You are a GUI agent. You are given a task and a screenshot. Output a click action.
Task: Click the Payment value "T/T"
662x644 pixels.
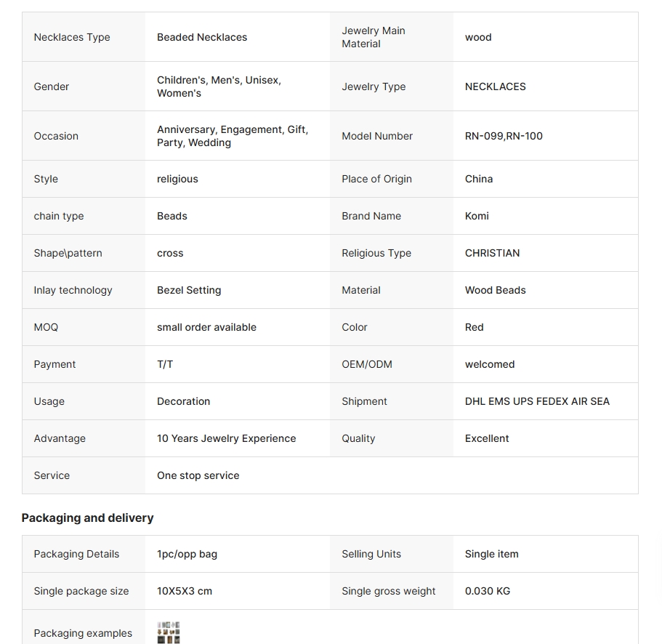pos(165,364)
